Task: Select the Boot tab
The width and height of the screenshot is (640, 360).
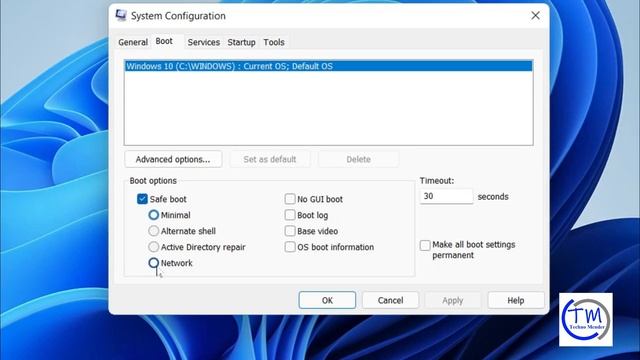Action: coord(164,41)
